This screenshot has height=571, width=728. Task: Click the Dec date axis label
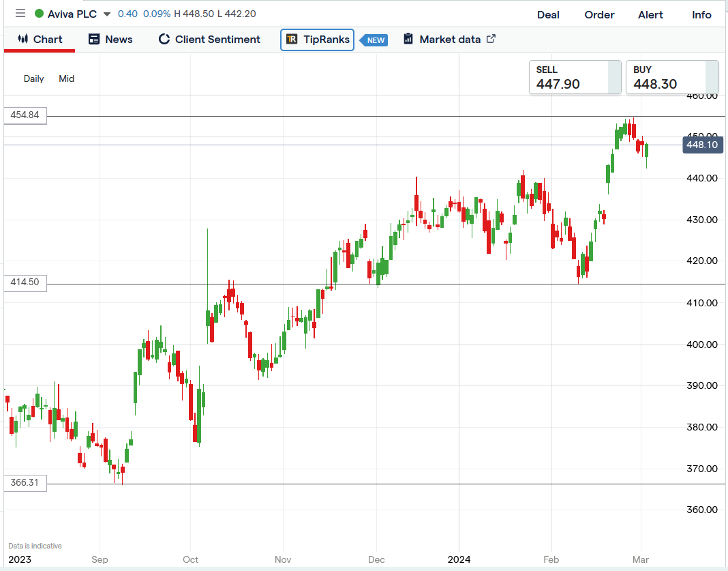coord(376,559)
